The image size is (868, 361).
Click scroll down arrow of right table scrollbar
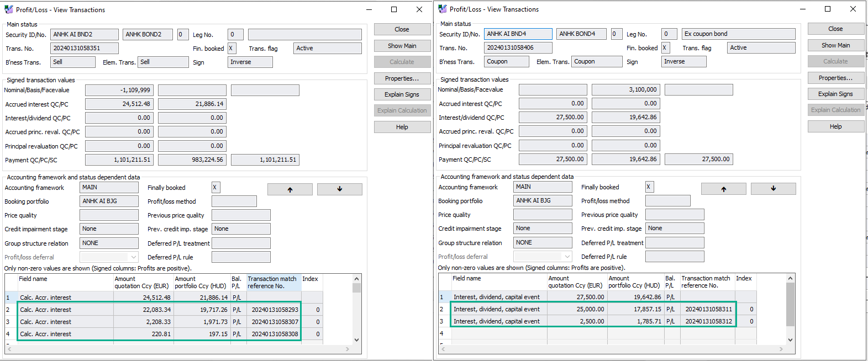(791, 339)
